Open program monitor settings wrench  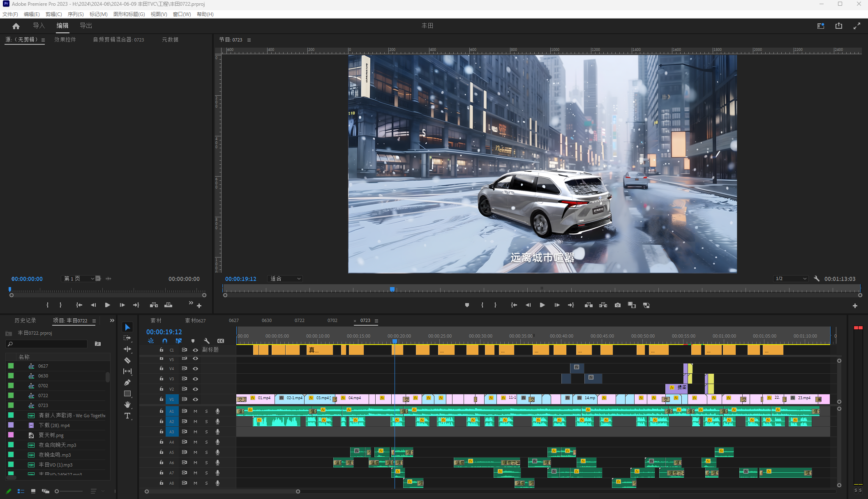click(817, 278)
